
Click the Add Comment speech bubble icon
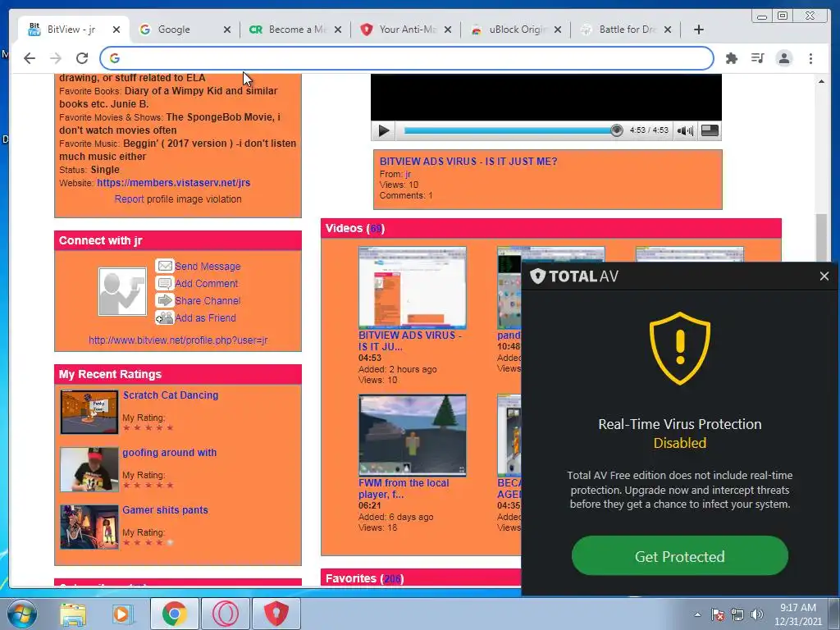(164, 283)
